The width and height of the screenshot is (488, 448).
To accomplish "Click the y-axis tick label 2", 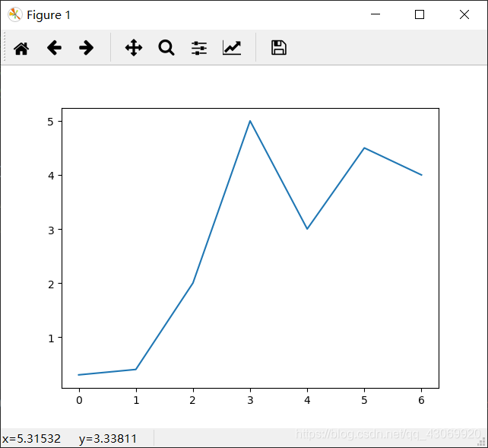I will tap(51, 284).
